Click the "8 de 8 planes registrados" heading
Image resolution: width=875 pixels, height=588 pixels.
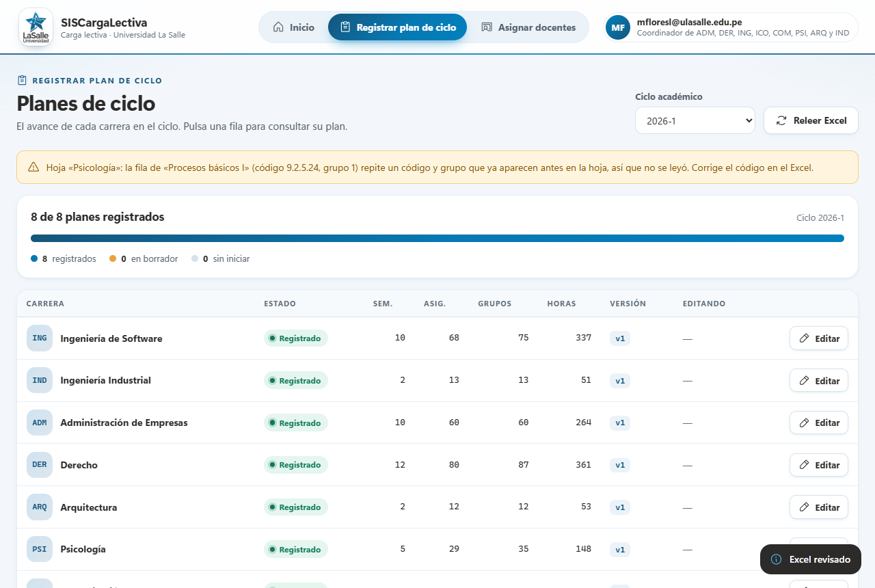98,217
